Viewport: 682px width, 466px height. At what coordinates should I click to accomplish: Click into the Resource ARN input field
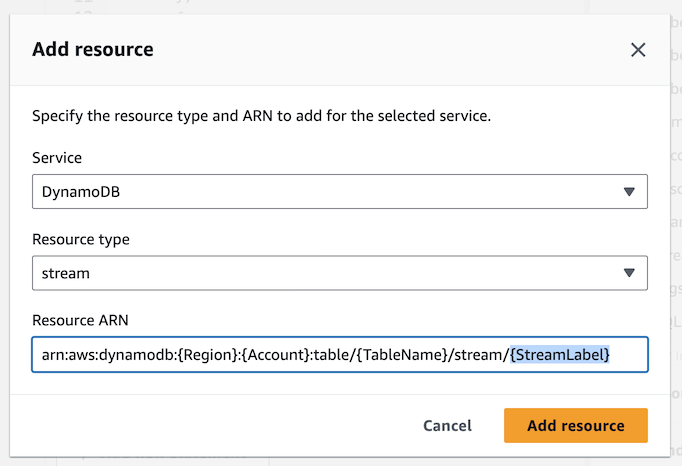[x=340, y=354]
